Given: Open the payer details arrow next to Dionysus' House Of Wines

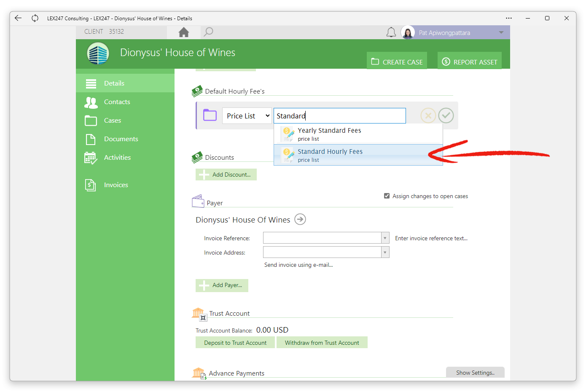Looking at the screenshot, I should pyautogui.click(x=300, y=219).
